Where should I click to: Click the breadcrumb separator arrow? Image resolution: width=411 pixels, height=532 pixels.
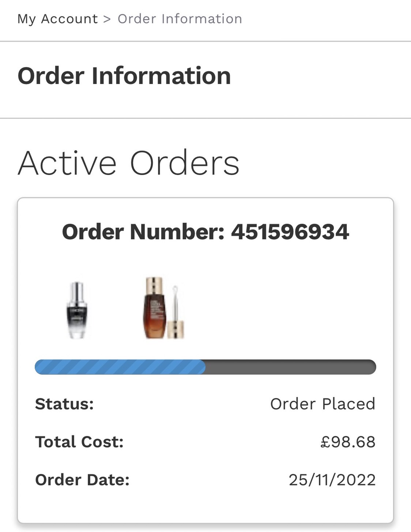[107, 19]
